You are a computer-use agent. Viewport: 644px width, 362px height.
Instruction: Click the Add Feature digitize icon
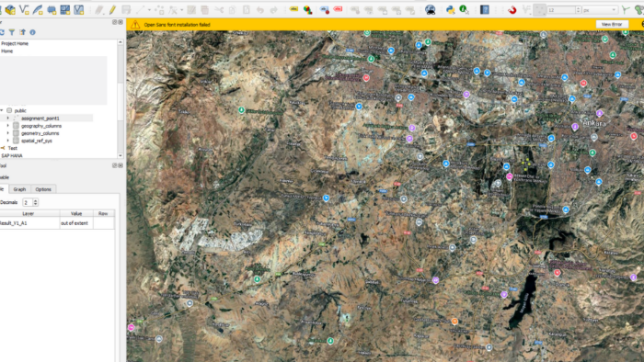point(140,9)
